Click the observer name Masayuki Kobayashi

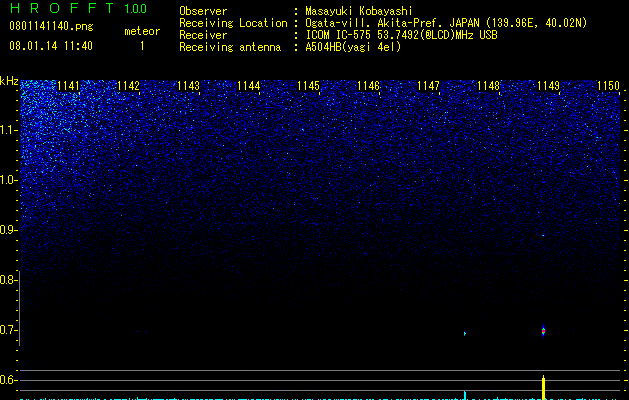[359, 11]
